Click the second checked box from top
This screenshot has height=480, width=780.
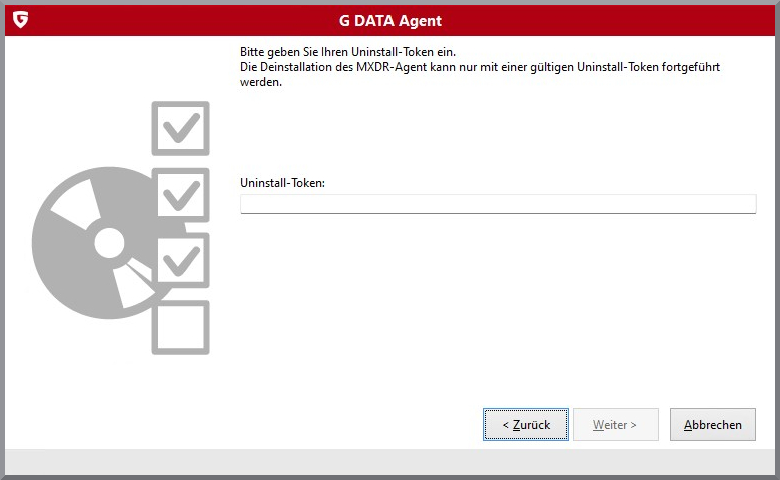[x=180, y=194]
